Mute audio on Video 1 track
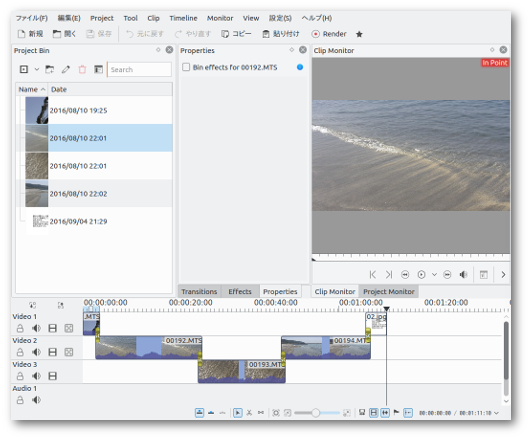The image size is (530, 439). [x=36, y=328]
